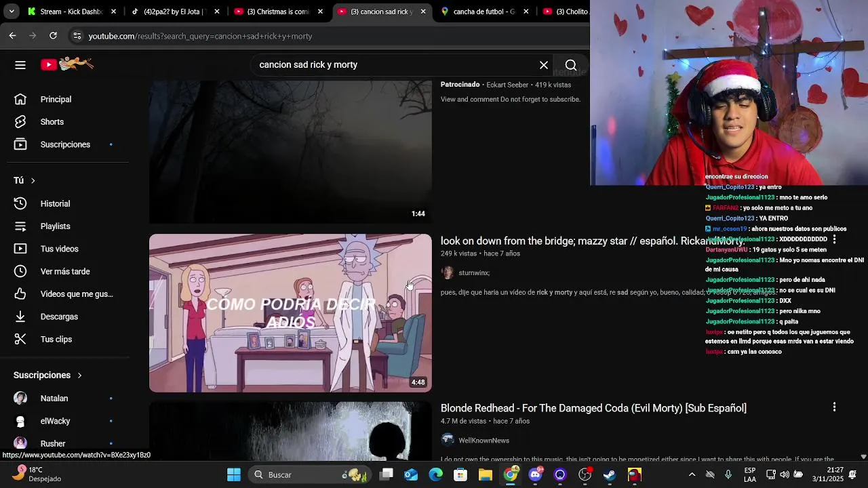Viewport: 868px width, 488px height.
Task: Reload the page
Action: [53, 36]
